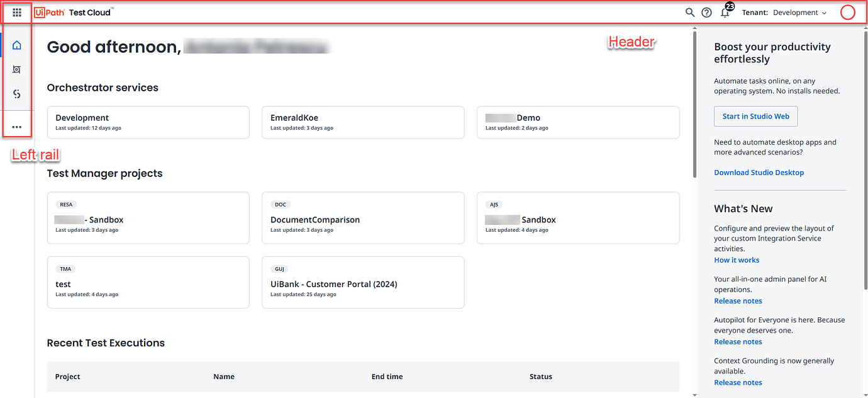868x398 pixels.
Task: Expand the Tenant Development dropdown
Action: pyautogui.click(x=799, y=12)
